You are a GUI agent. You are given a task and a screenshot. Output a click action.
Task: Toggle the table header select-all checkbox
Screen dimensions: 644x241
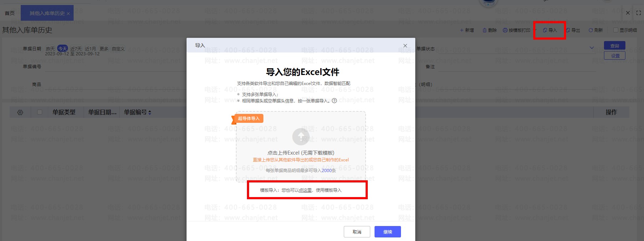[40, 112]
